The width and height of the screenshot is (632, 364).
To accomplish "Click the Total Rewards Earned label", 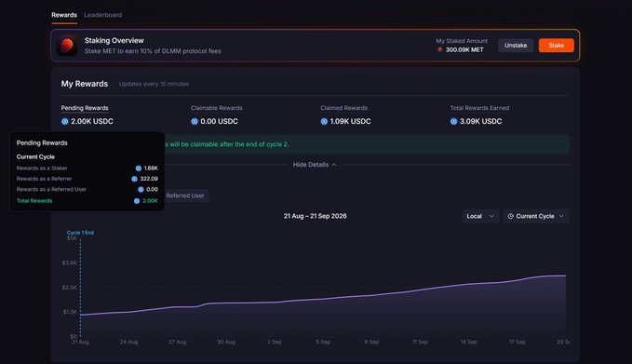I will click(x=479, y=108).
